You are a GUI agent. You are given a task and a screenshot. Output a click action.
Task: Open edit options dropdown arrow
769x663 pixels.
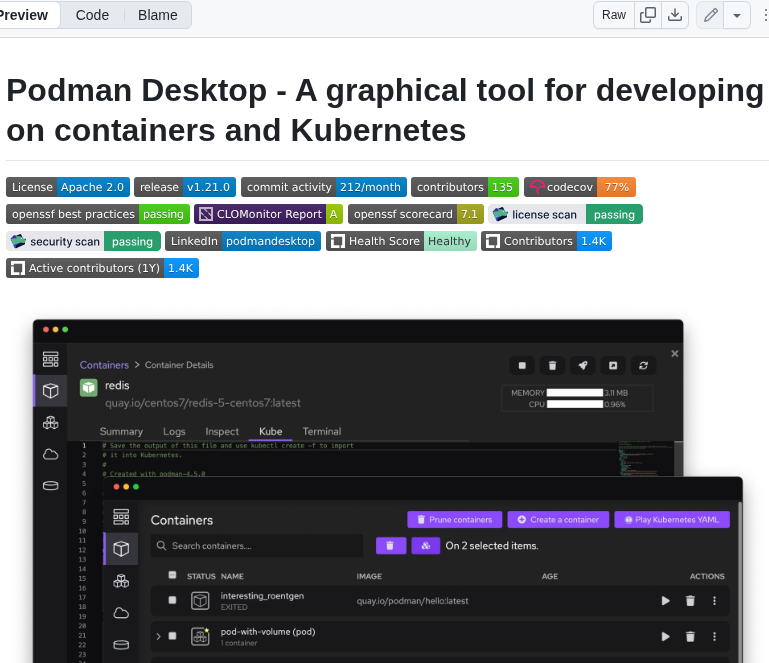[x=737, y=15]
